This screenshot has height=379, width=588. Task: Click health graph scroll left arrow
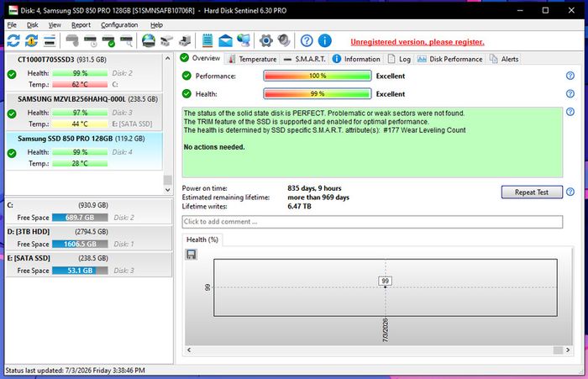click(189, 350)
